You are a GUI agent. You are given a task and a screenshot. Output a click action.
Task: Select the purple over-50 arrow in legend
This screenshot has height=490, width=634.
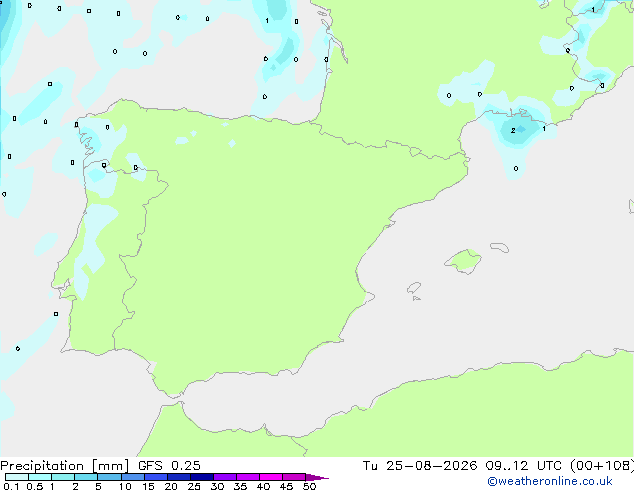click(317, 477)
